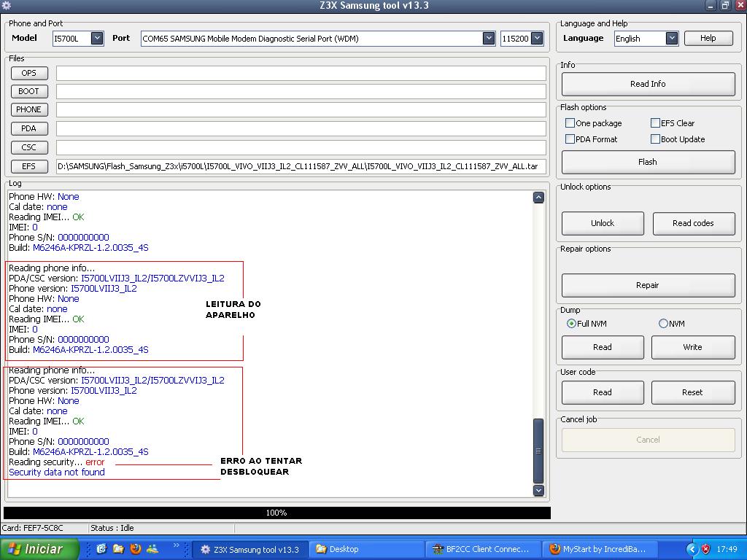Click the EFS file path field
The width and height of the screenshot is (747, 560).
tap(301, 166)
